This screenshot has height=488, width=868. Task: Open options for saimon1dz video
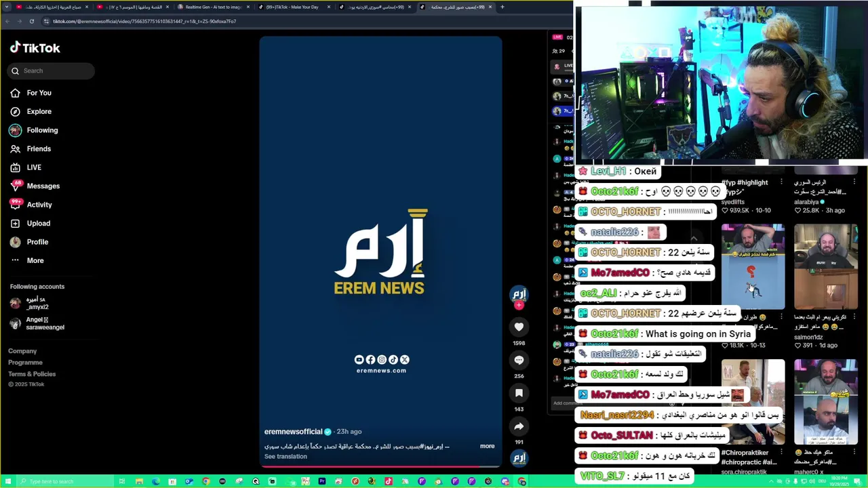click(854, 317)
